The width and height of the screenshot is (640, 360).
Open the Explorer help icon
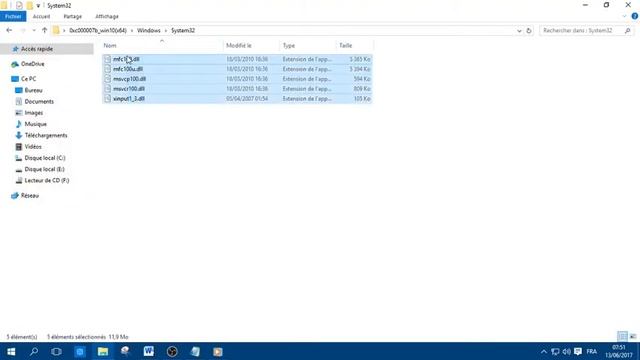(635, 16)
